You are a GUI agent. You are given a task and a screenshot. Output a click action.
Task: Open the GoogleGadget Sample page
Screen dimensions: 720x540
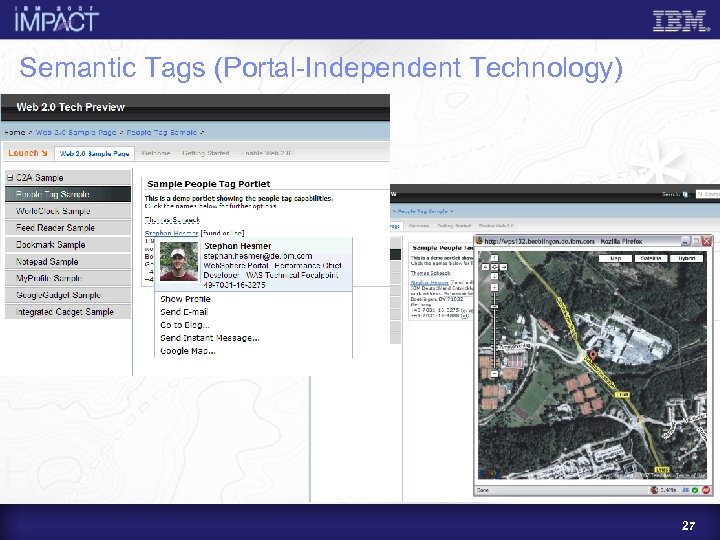point(68,295)
